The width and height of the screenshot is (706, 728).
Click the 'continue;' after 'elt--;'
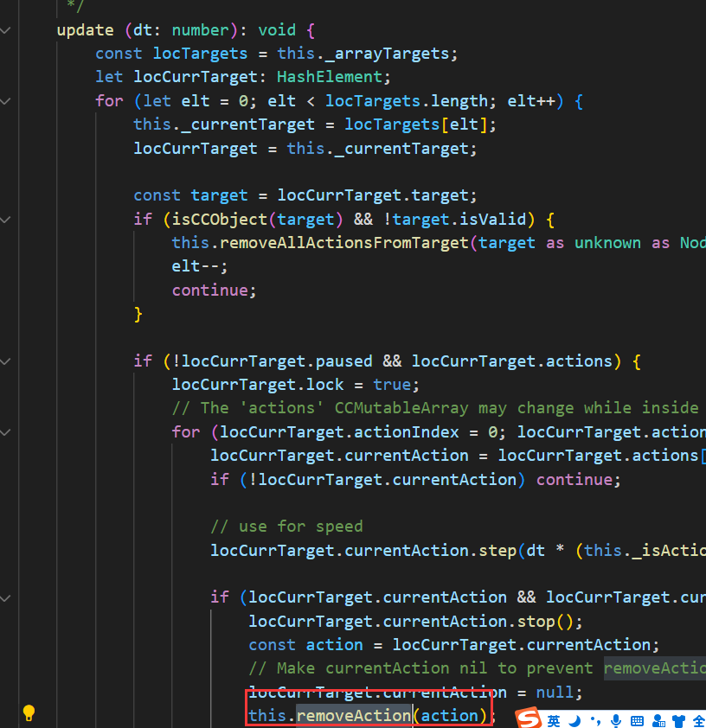pyautogui.click(x=214, y=291)
